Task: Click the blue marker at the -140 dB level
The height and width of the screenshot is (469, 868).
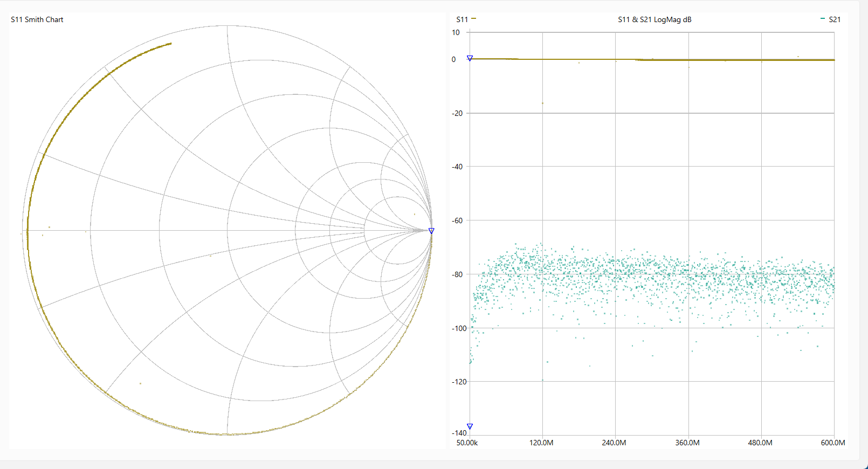Action: (470, 426)
